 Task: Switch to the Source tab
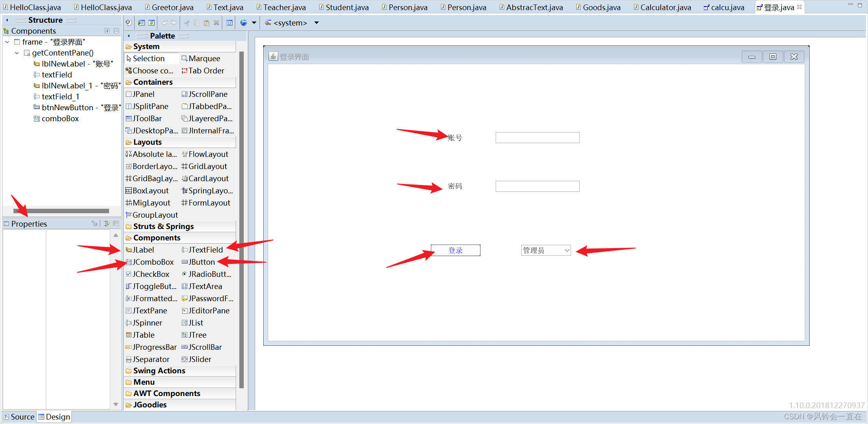19,416
